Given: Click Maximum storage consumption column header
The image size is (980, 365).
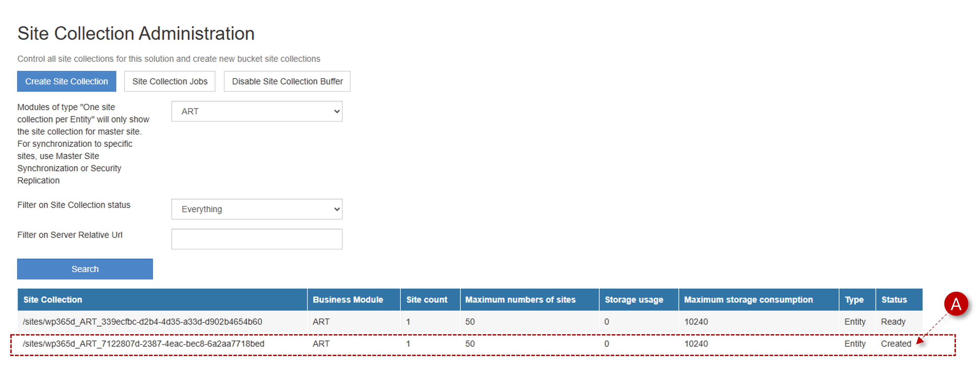Looking at the screenshot, I should (x=748, y=300).
